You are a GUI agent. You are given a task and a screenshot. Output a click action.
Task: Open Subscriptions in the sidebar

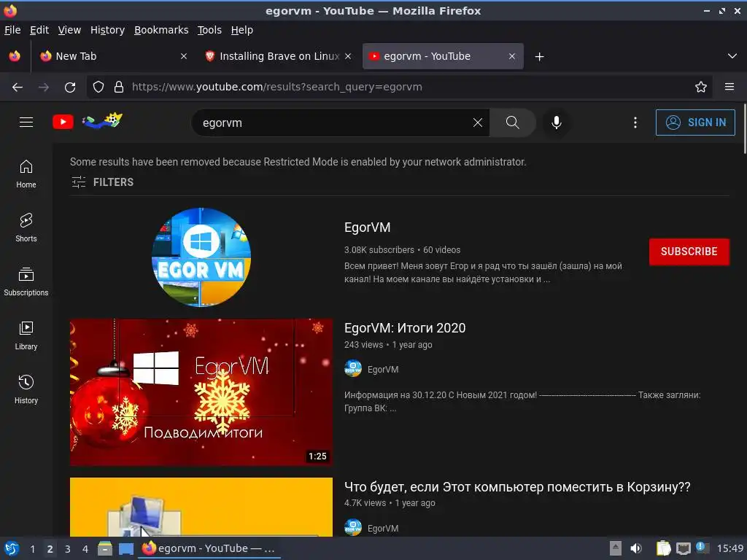pyautogui.click(x=26, y=281)
